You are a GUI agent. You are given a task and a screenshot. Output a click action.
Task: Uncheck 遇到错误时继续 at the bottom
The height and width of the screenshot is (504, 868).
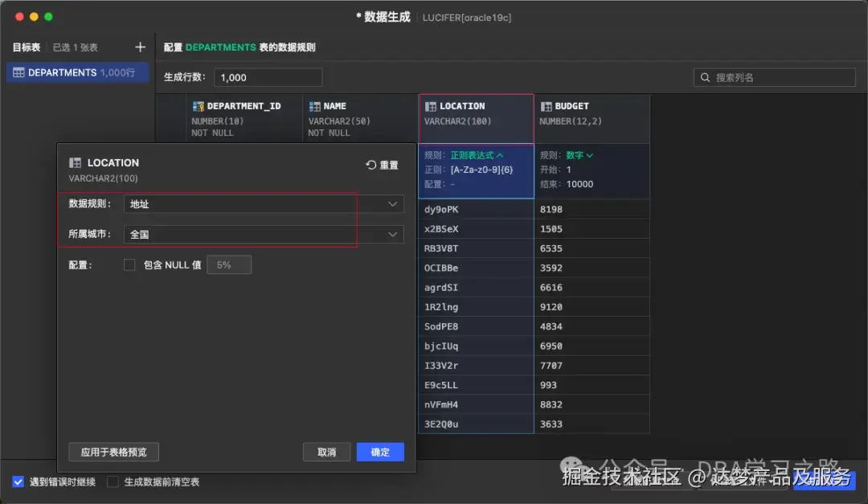coord(18,481)
